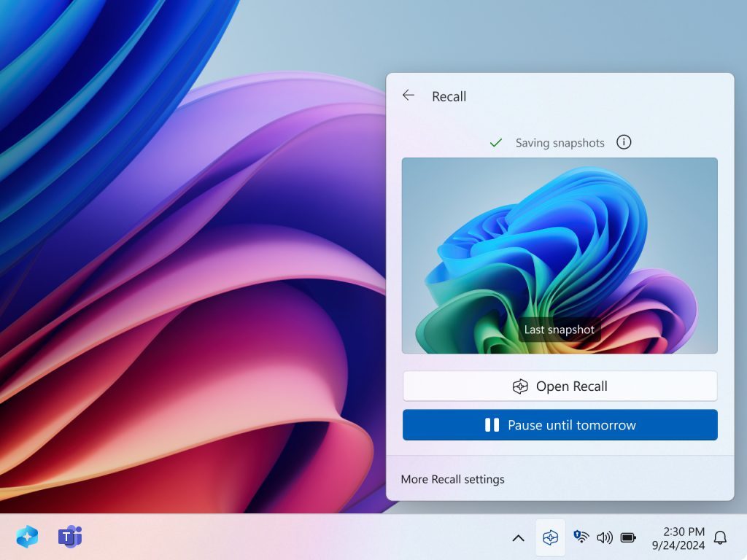The height and width of the screenshot is (560, 747).
Task: Click the Saving snapshots status text
Action: (x=560, y=143)
